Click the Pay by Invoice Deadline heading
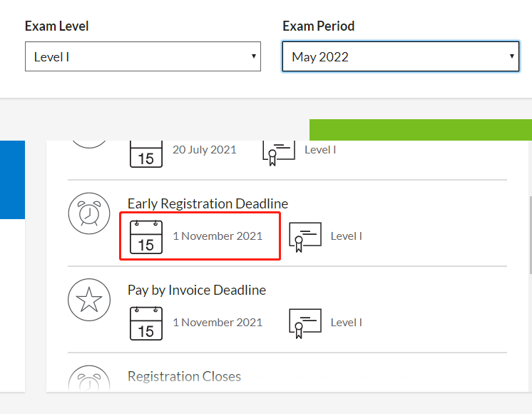The width and height of the screenshot is (532, 414). coord(197,291)
